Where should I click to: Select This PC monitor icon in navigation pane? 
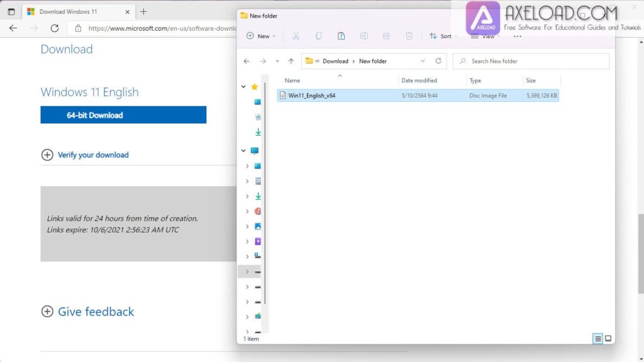[x=255, y=151]
